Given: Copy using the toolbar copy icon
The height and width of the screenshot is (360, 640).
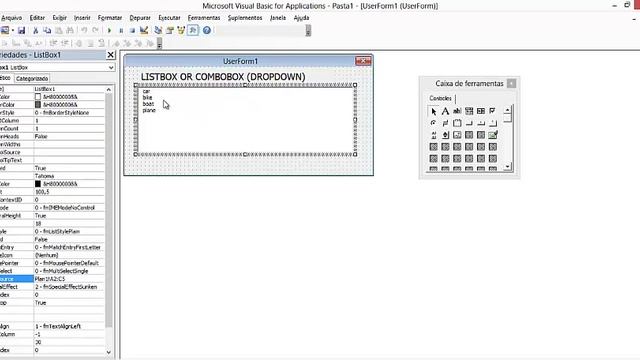Looking at the screenshot, I should [x=47, y=30].
